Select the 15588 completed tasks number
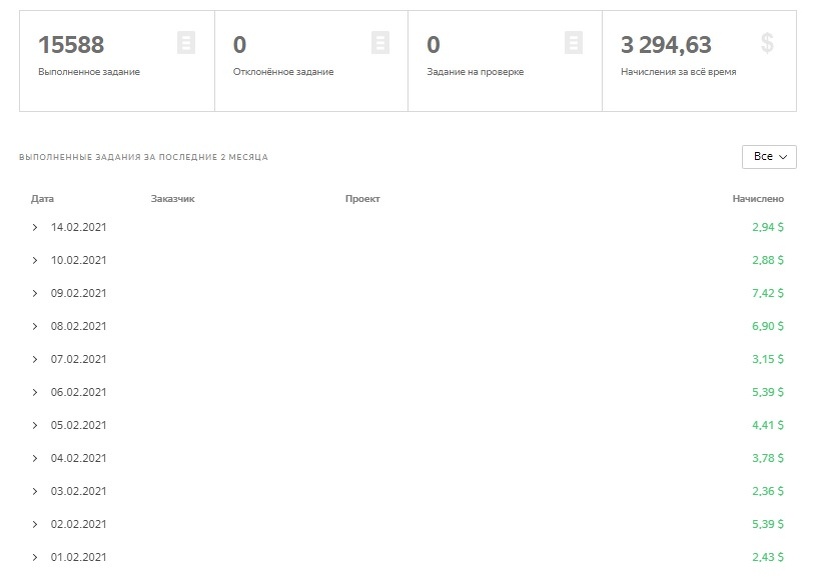This screenshot has width=814, height=577. pyautogui.click(x=71, y=45)
